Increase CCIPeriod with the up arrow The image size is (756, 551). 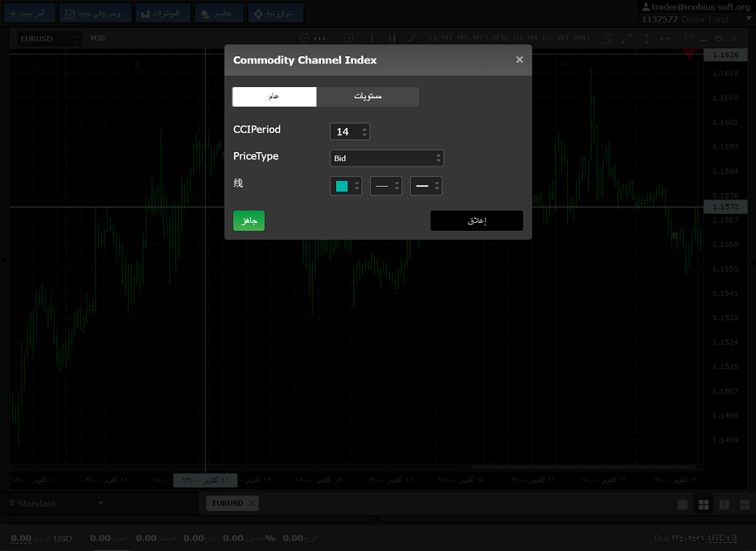[364, 128]
